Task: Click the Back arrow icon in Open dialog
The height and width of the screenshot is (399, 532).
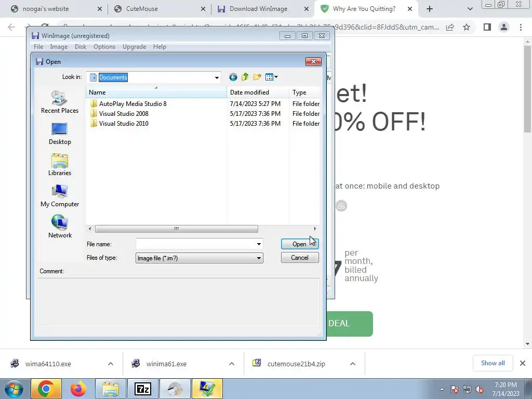Action: coord(233,77)
